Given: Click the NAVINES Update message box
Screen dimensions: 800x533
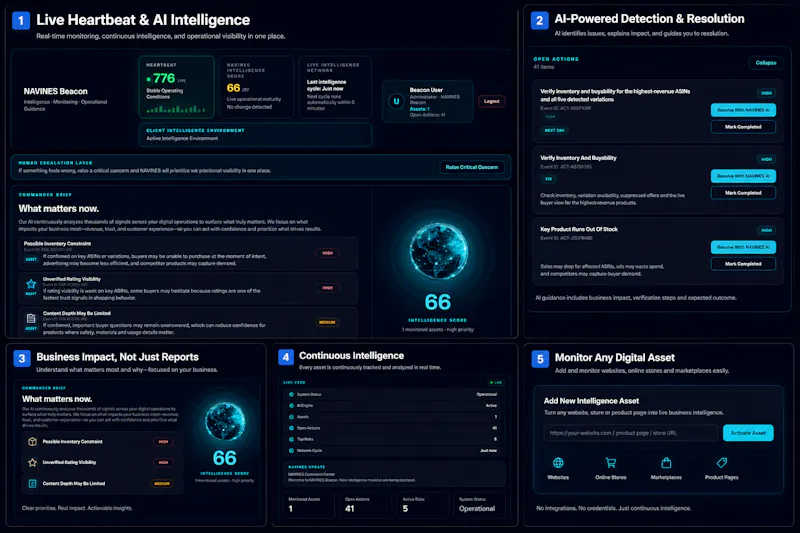Looking at the screenshot, I should [394, 474].
